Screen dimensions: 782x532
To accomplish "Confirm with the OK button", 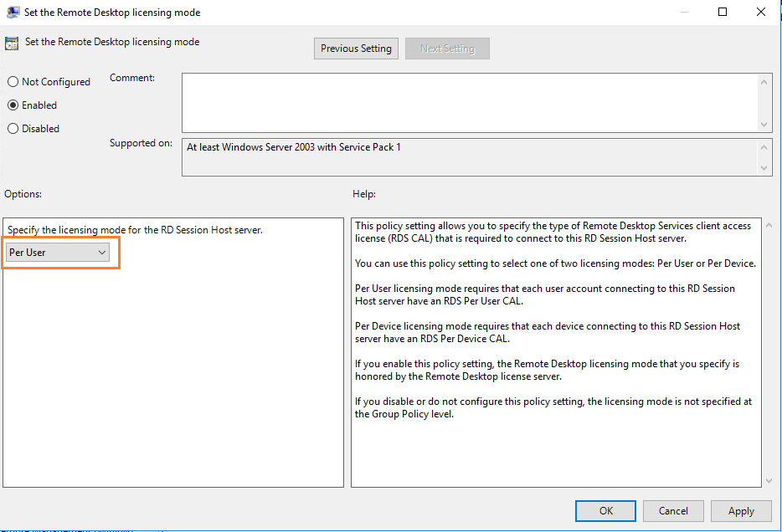I will coord(605,511).
